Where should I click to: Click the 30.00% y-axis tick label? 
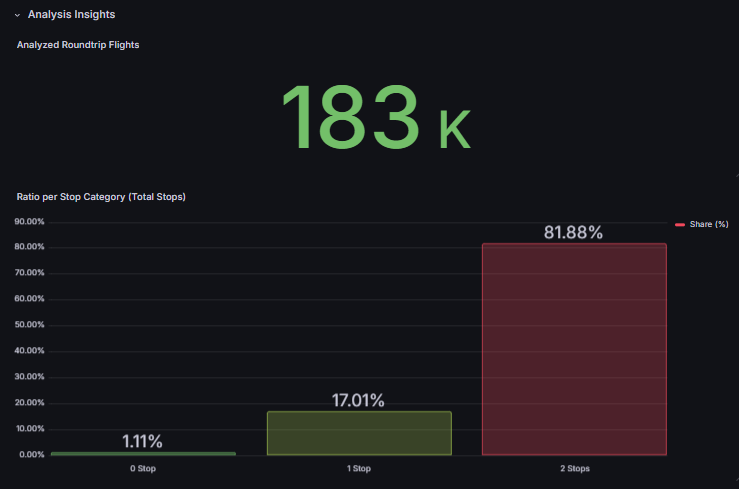click(x=29, y=377)
